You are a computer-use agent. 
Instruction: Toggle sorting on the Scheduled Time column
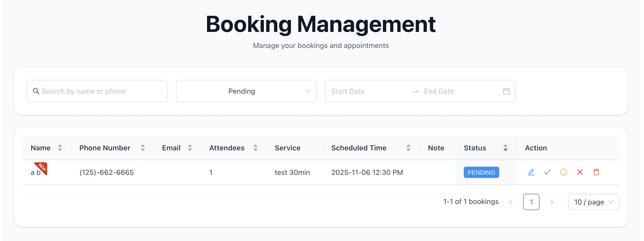408,148
